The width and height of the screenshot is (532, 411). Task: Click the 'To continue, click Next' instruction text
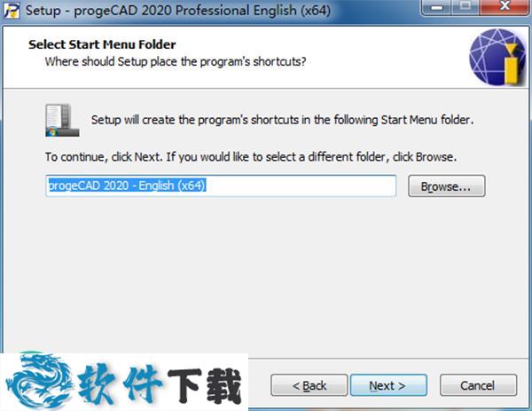(251, 157)
